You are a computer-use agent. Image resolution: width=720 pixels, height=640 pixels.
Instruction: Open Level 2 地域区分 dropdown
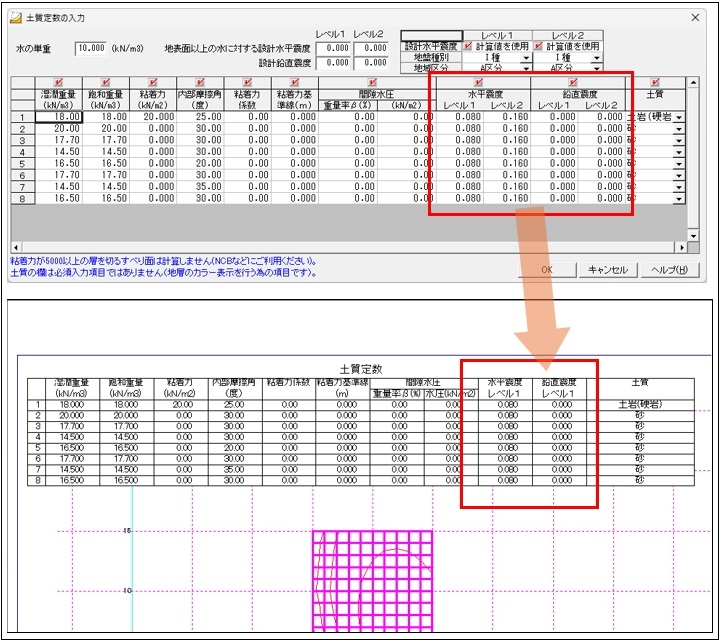click(x=596, y=68)
